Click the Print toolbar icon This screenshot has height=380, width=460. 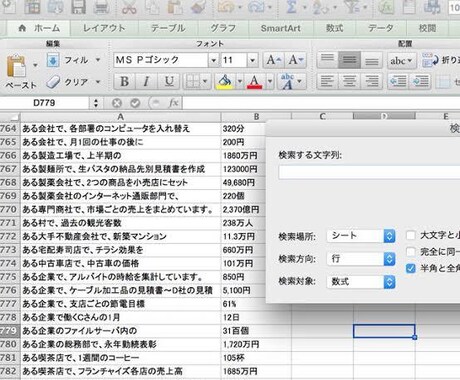tap(102, 7)
